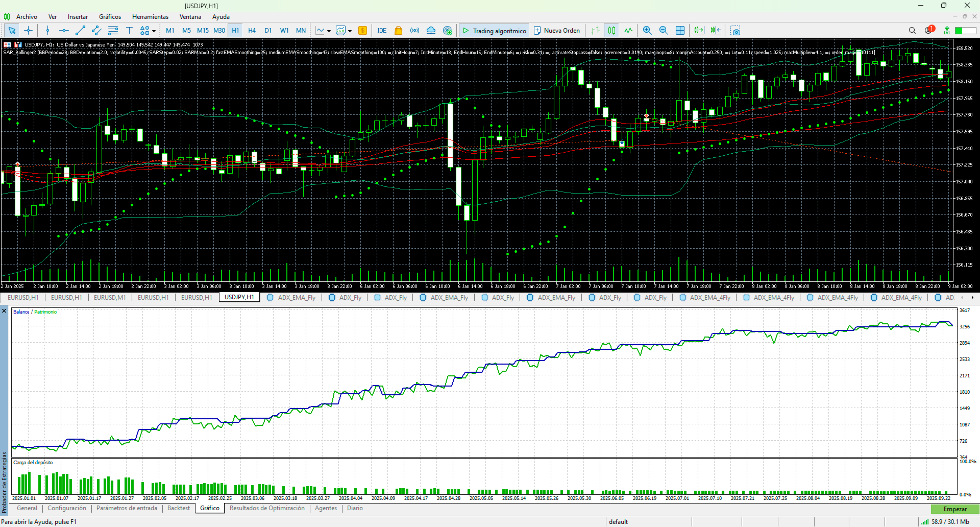Switch chart to bar chart mode

click(596, 31)
